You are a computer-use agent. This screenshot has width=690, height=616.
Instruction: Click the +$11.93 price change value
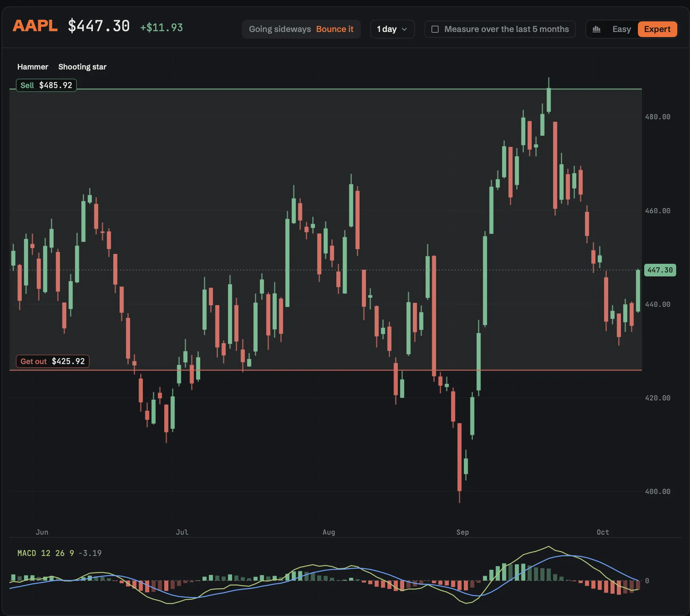[162, 28]
